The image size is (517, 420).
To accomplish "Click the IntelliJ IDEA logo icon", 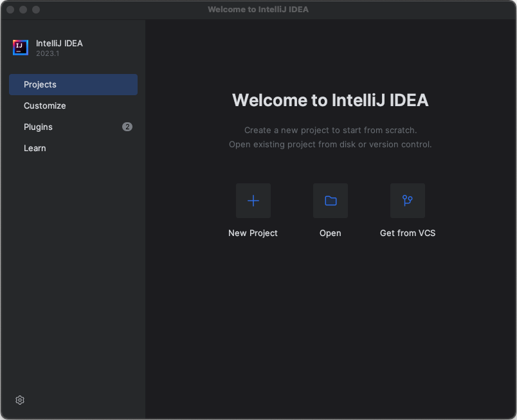I will (x=21, y=48).
